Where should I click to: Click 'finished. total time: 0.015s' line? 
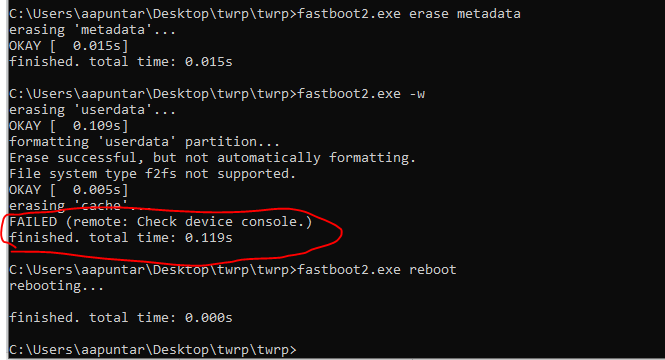[121, 62]
